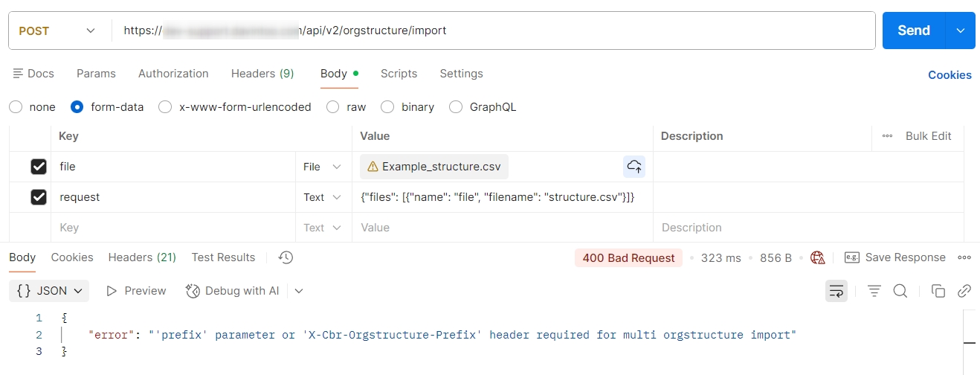The width and height of the screenshot is (980, 375).
Task: Click the red network globe icon
Action: click(818, 257)
